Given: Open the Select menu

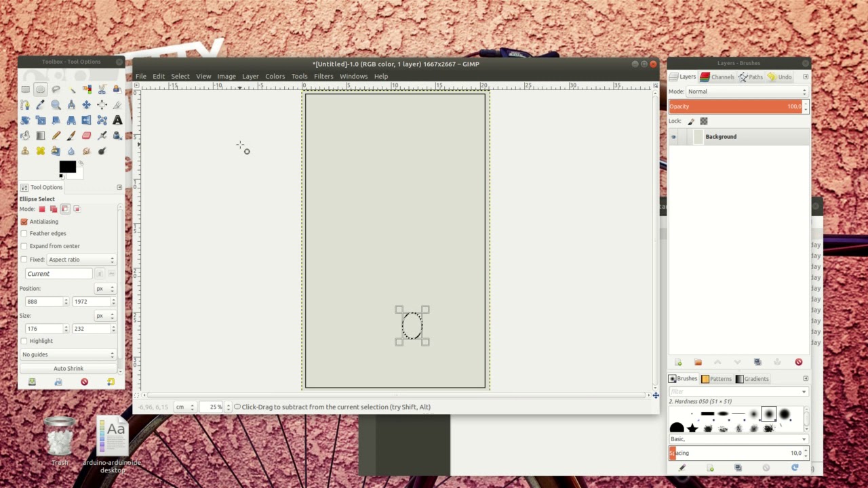Looking at the screenshot, I should coord(180,77).
